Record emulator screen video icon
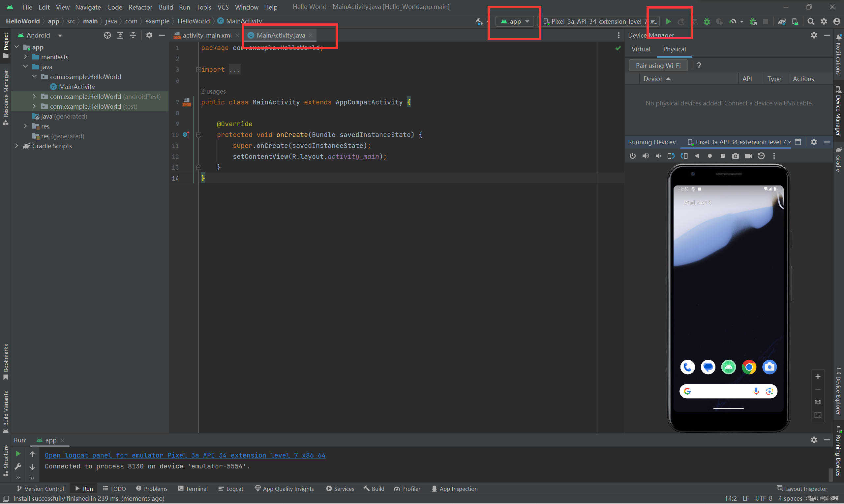The width and height of the screenshot is (844, 504). (x=748, y=156)
